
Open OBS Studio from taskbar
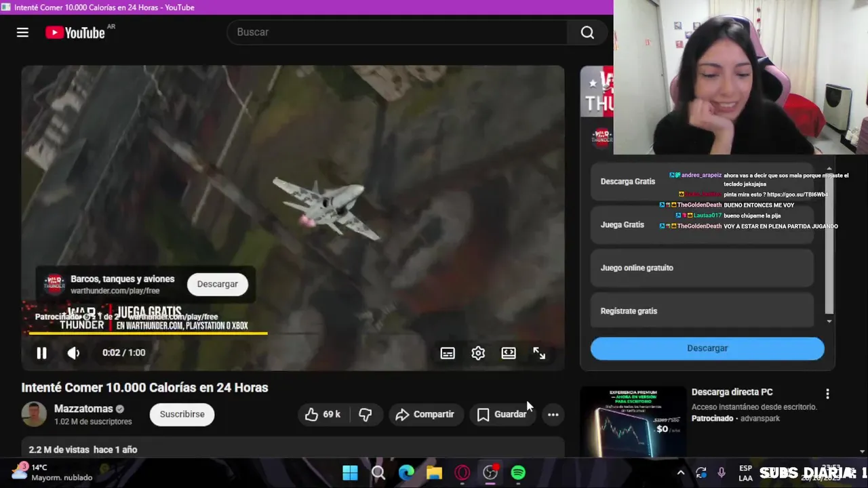490,472
